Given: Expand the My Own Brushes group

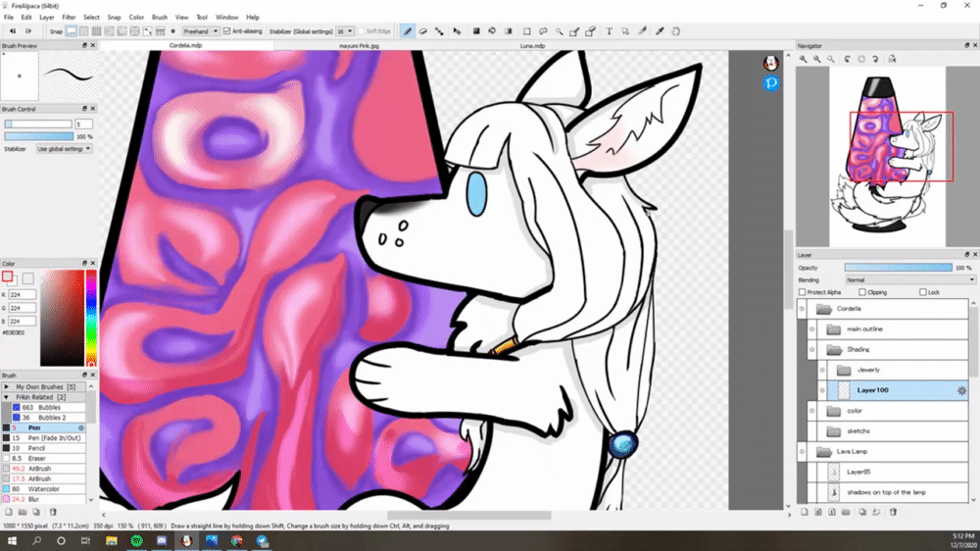Looking at the screenshot, I should pos(6,387).
